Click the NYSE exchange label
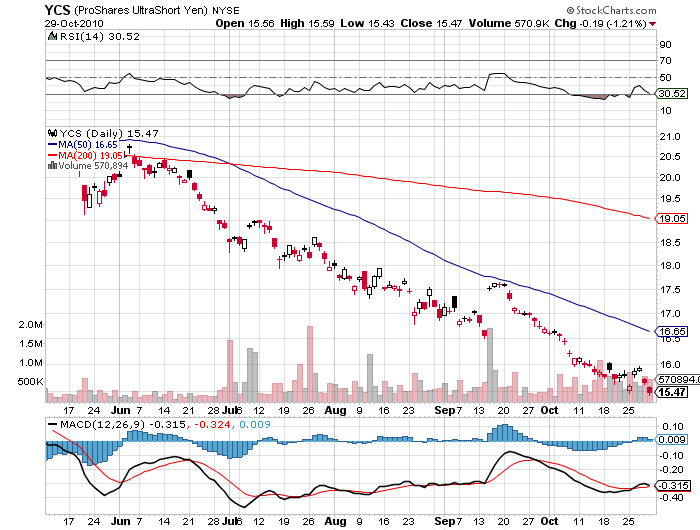Screen dimensions: 700x530 pos(225,10)
